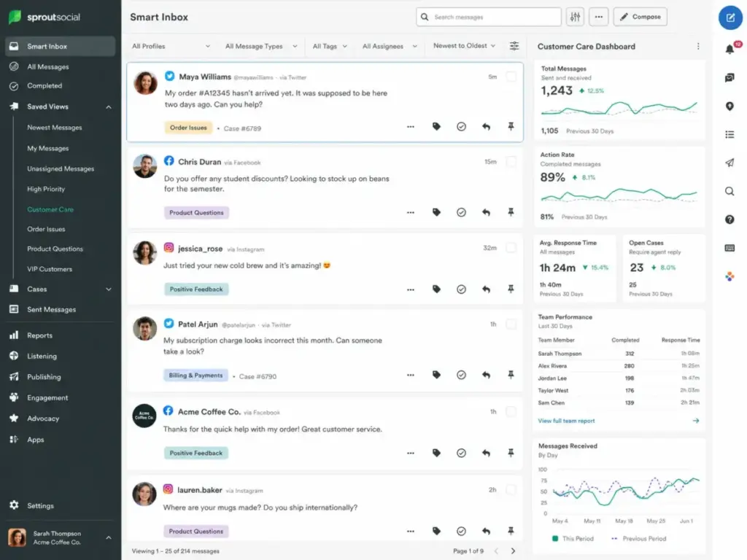Open the Newest to Oldest sort dropdown
The width and height of the screenshot is (747, 560).
464,46
